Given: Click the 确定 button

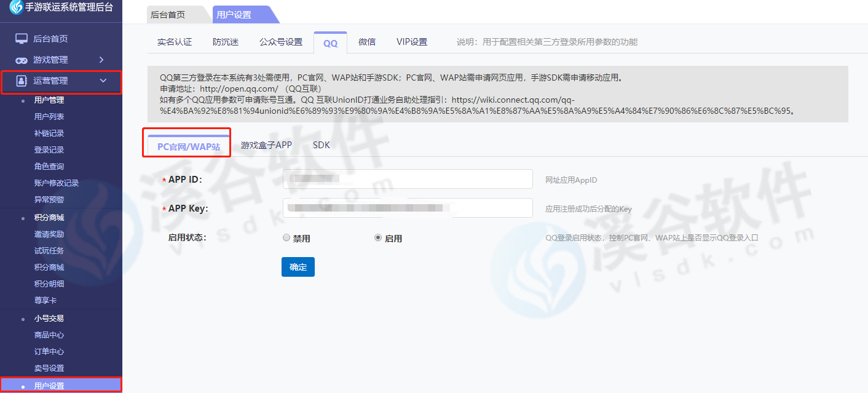Looking at the screenshot, I should pos(298,267).
